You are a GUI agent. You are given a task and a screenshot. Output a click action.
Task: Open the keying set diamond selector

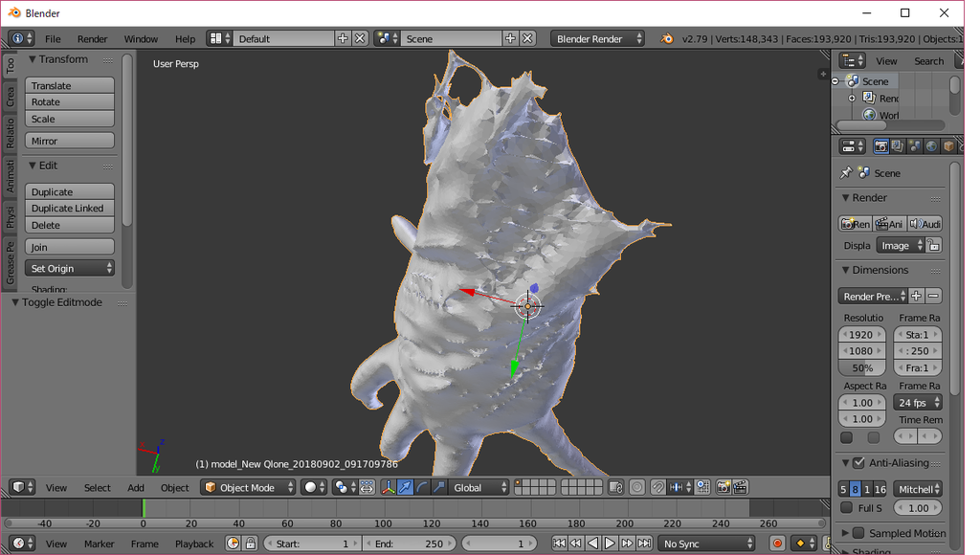[804, 544]
